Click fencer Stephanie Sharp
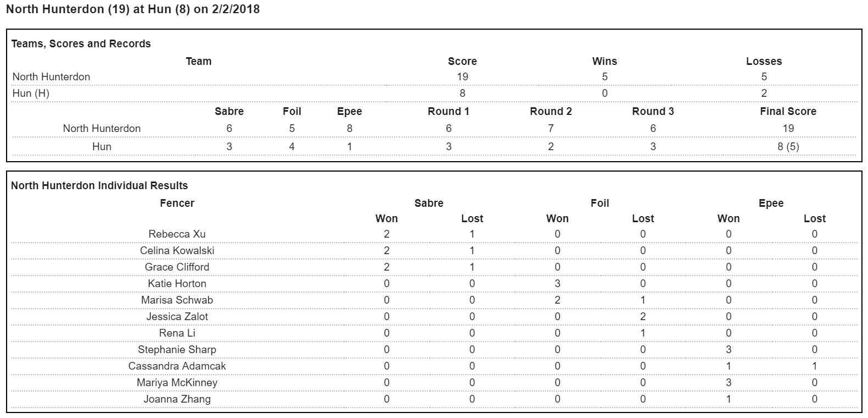Screen dimensions: 868x418 click(177, 350)
